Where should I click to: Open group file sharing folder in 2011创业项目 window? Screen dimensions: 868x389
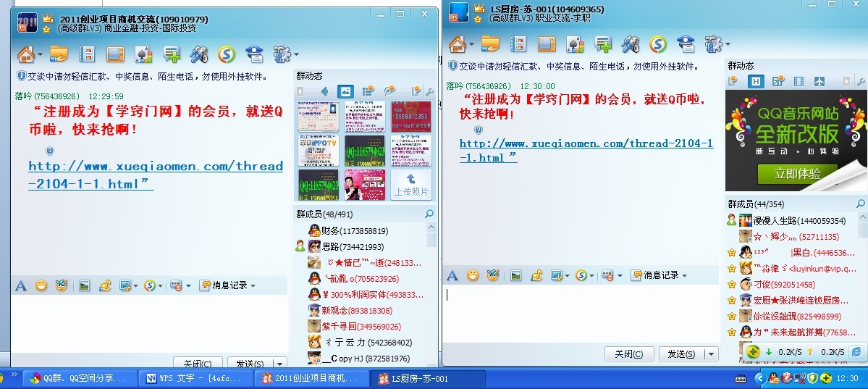coord(59,54)
